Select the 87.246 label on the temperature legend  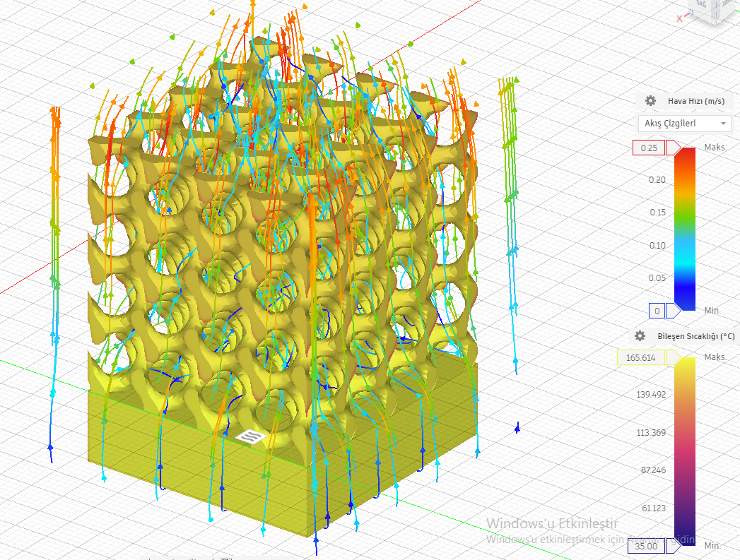(x=654, y=471)
